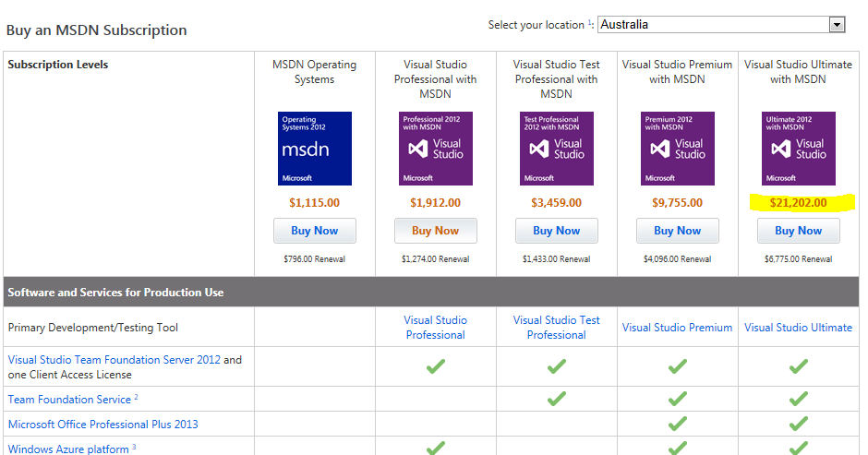
Task: Click the $9,755.00 price
Action: point(678,203)
